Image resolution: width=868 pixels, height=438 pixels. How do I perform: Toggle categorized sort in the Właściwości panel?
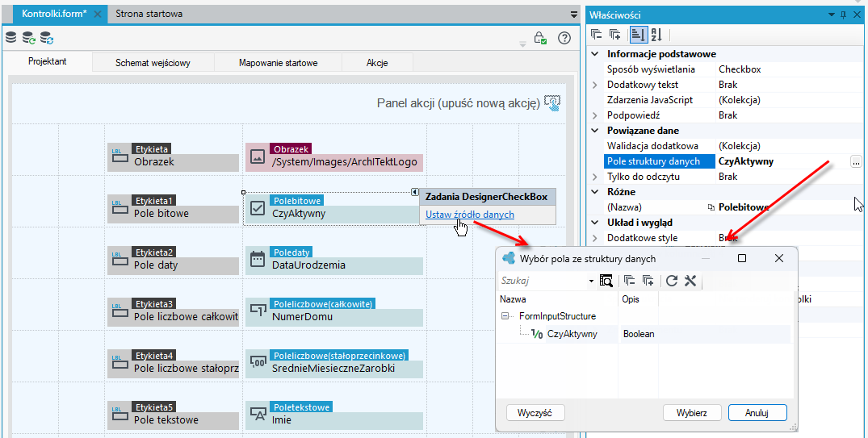coord(638,35)
